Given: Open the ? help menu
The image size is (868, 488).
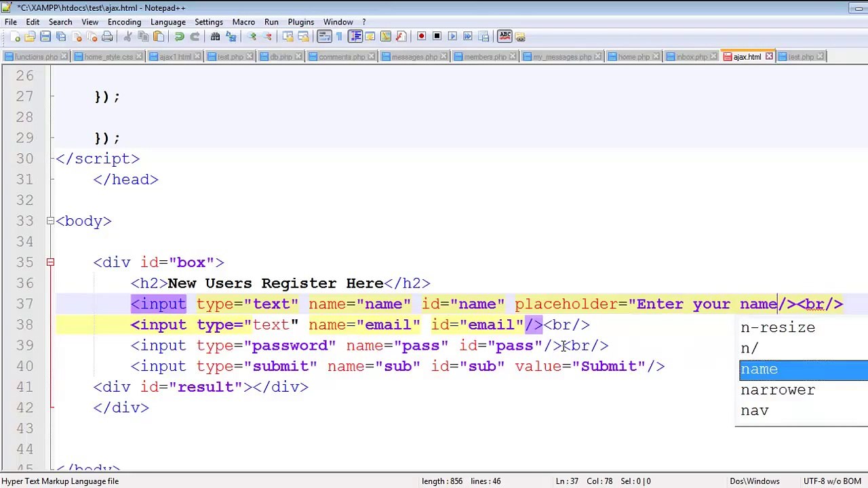Looking at the screenshot, I should (363, 22).
